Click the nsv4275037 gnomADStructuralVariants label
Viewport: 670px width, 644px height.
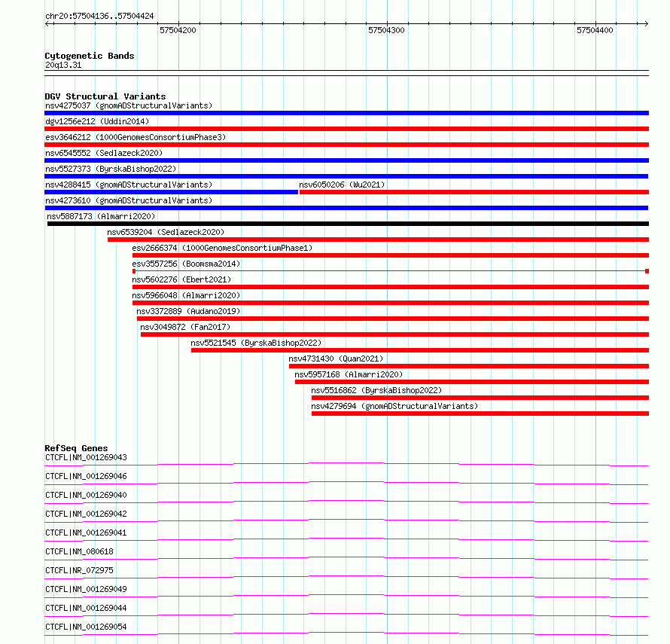[129, 105]
